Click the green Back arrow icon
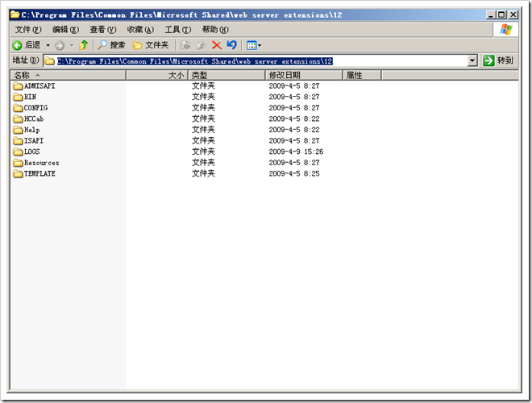Image resolution: width=532 pixels, height=403 pixels. (17, 45)
